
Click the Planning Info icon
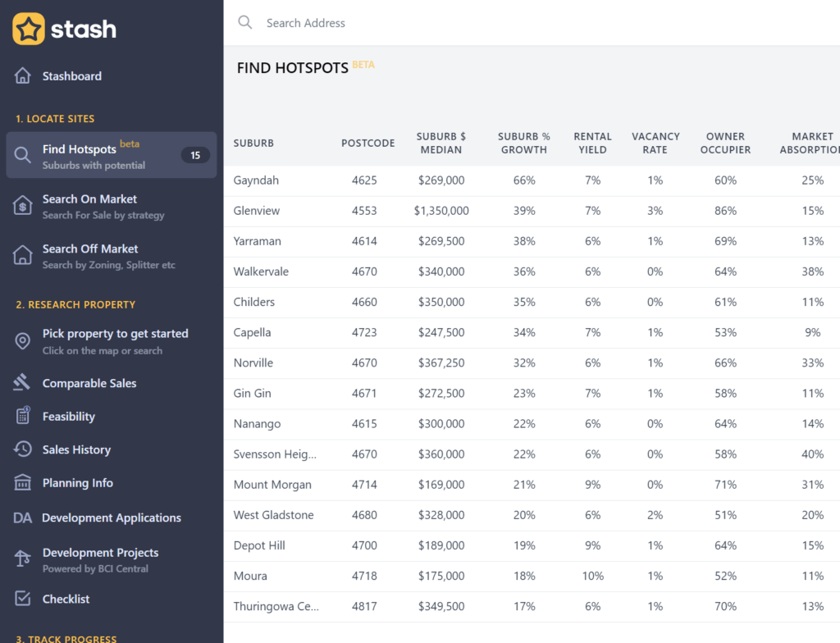click(21, 483)
